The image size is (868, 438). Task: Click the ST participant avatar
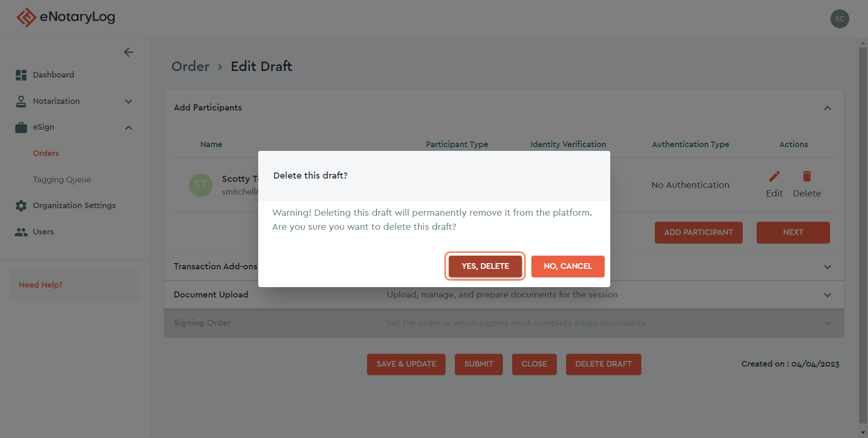[201, 185]
